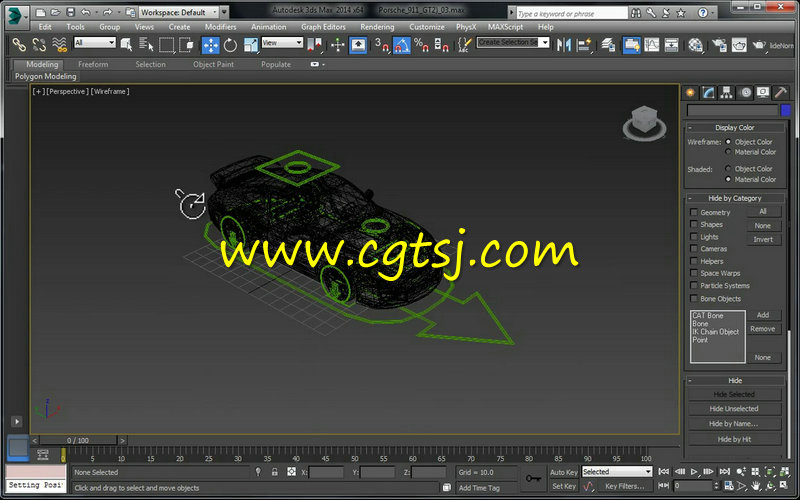Image resolution: width=800 pixels, height=500 pixels.
Task: Open Render Setup teapot icon
Action: point(719,45)
